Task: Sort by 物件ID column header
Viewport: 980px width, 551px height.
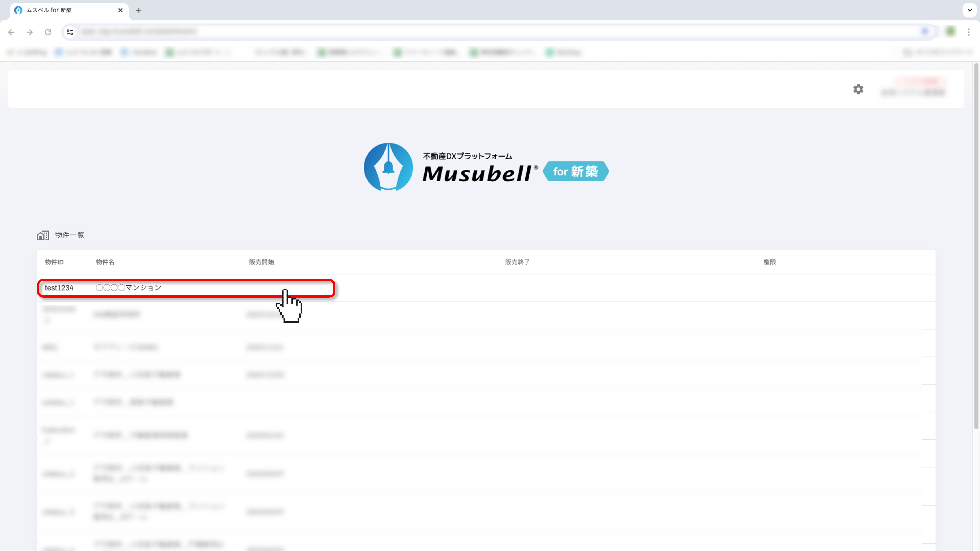Action: click(x=54, y=262)
